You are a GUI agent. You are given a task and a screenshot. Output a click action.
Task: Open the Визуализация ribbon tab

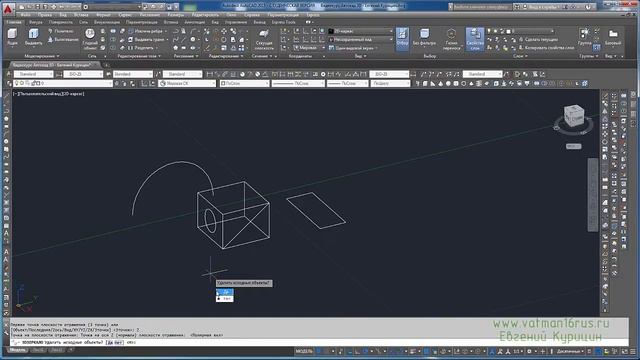[x=107, y=22]
